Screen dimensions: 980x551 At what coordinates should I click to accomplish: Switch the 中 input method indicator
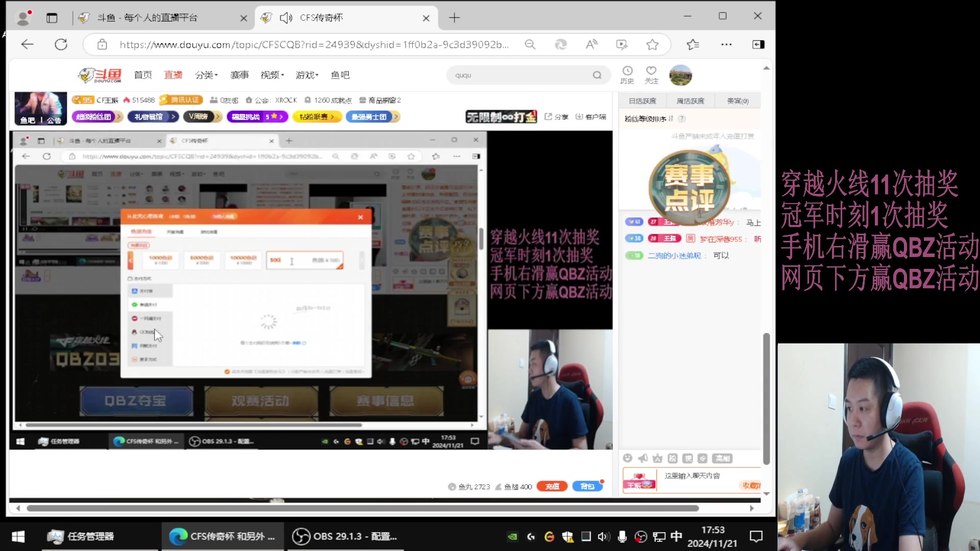676,536
